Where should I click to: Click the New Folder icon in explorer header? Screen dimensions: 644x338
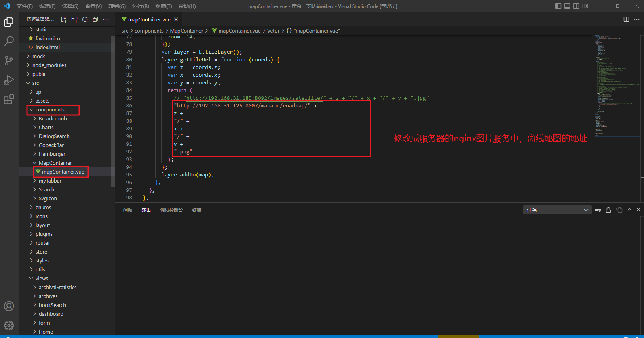pos(74,19)
